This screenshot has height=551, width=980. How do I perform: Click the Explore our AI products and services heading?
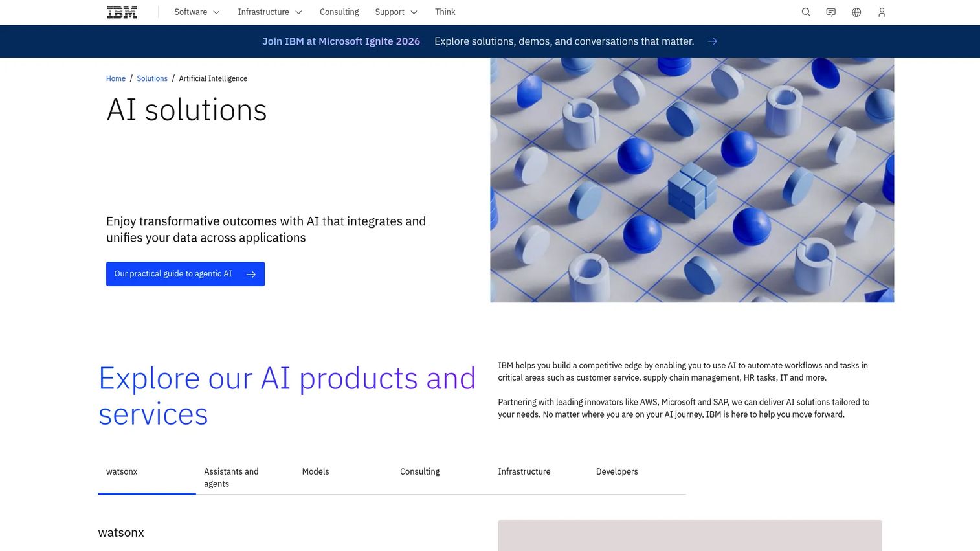(x=287, y=396)
